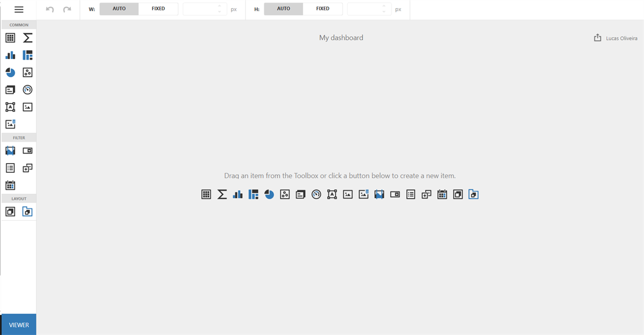Add a Chart from the left Toolbox

[x=10, y=55]
